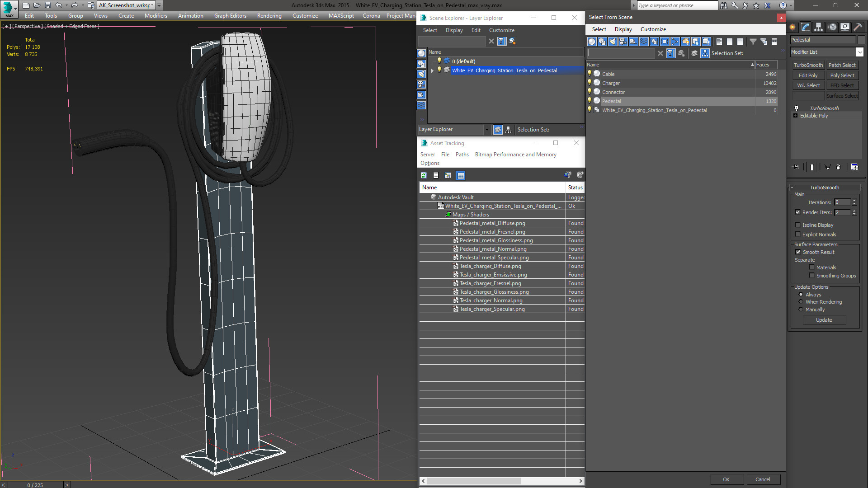The width and height of the screenshot is (868, 488).
Task: Open Configure Modifier Sets icon
Action: tap(854, 167)
